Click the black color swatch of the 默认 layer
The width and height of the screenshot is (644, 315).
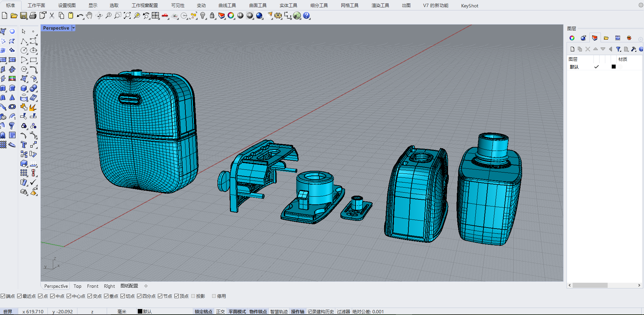(x=613, y=67)
